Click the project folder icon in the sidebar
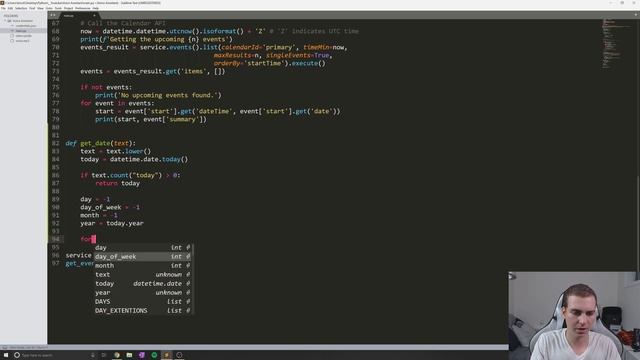Screen dimensions: 640x360 [10, 21]
